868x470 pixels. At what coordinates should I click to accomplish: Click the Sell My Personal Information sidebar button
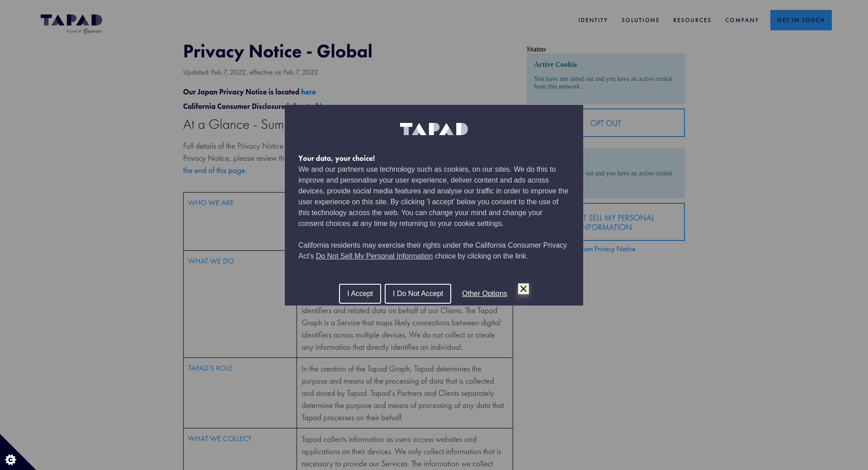[634, 222]
